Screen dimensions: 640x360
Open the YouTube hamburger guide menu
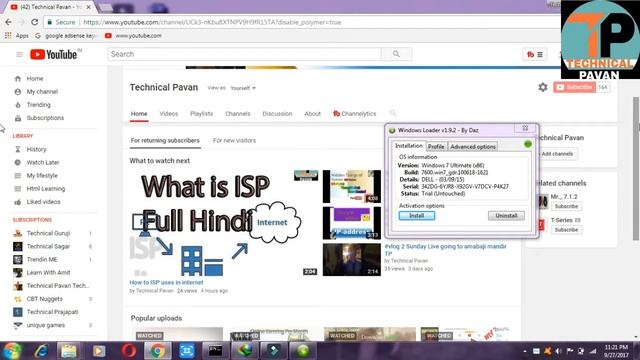pos(19,54)
